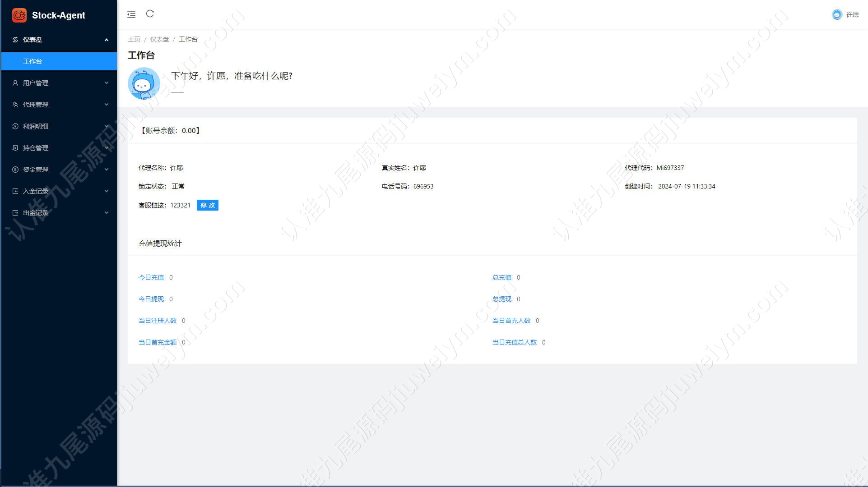This screenshot has height=487, width=868.
Task: Expand the 持仓管理 submenu arrow
Action: pyautogui.click(x=107, y=148)
